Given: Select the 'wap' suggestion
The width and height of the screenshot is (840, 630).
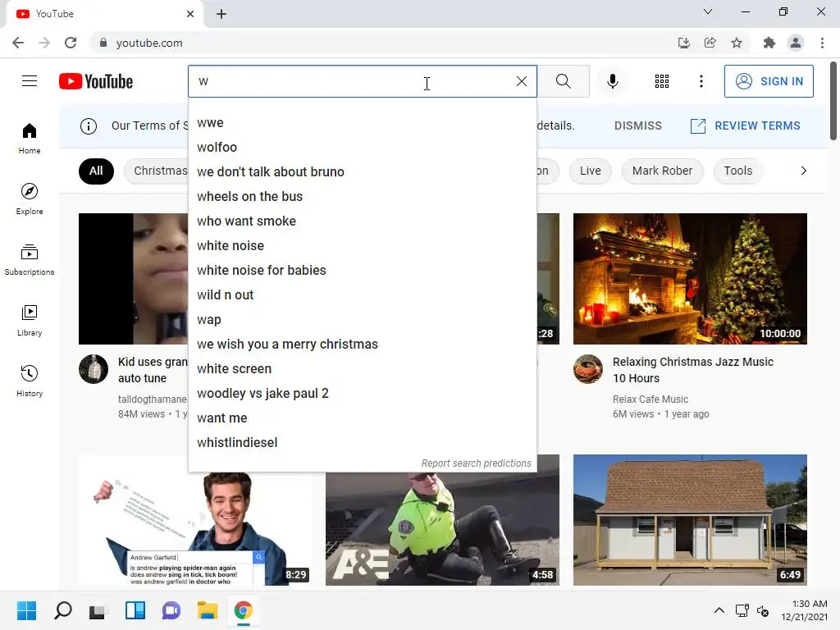Looking at the screenshot, I should pos(362,320).
